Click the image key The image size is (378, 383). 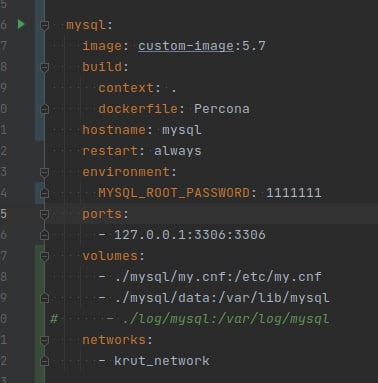pos(102,46)
